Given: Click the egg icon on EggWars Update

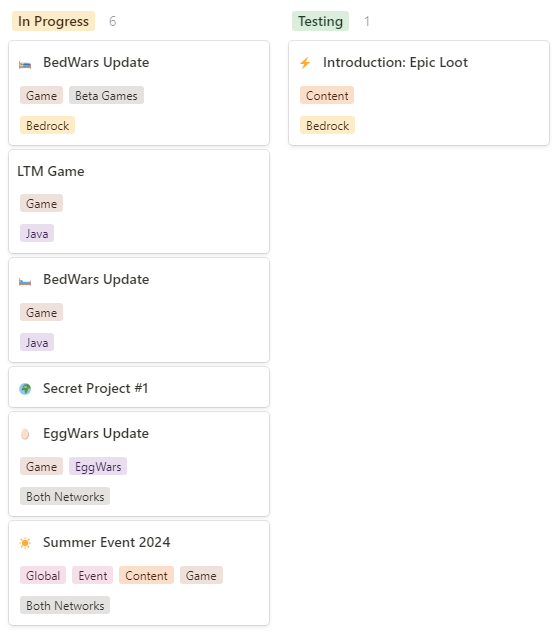Looking at the screenshot, I should click(x=25, y=434).
